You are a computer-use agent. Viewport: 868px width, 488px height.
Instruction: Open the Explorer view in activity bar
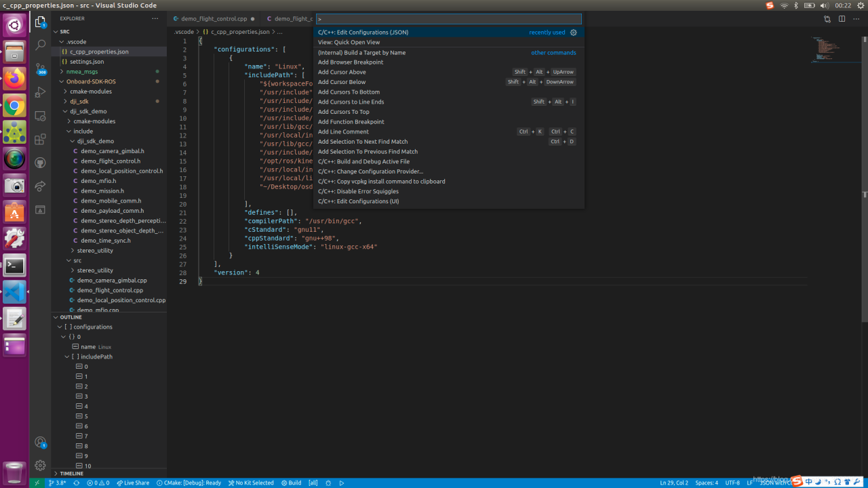[40, 22]
